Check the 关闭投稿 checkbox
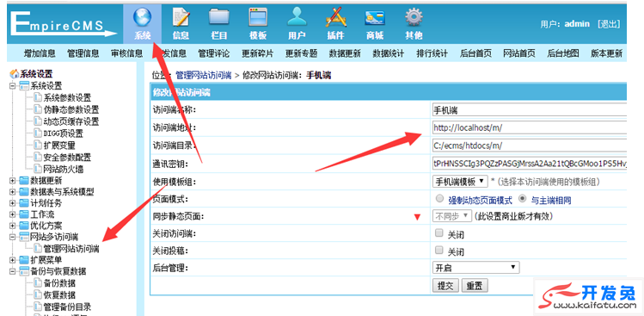This screenshot has height=316, width=644. 439,251
